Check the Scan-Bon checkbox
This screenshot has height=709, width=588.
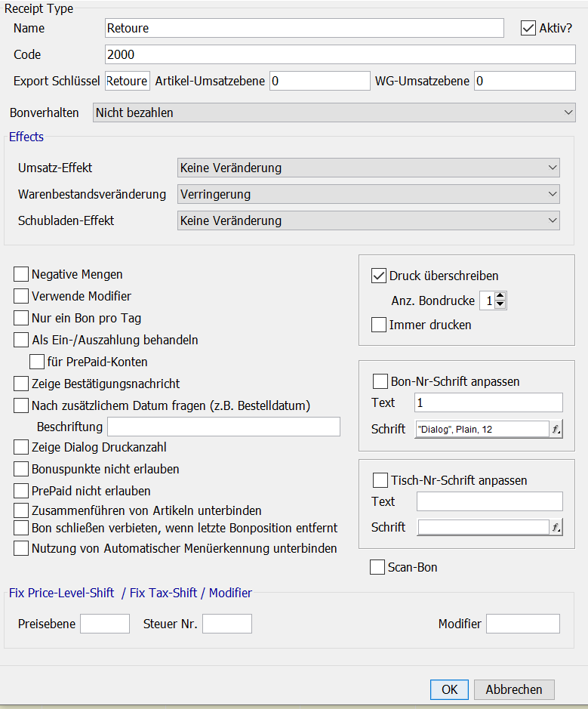tap(377, 567)
